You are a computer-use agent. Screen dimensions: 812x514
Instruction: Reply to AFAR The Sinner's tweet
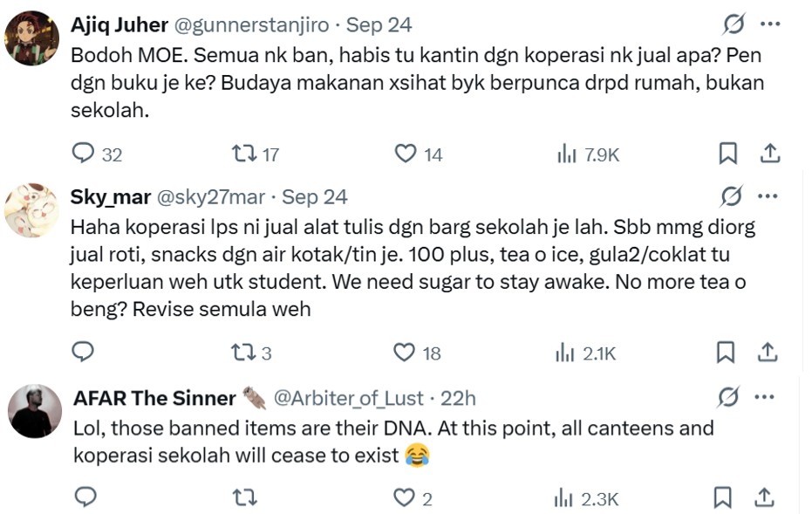(x=85, y=497)
